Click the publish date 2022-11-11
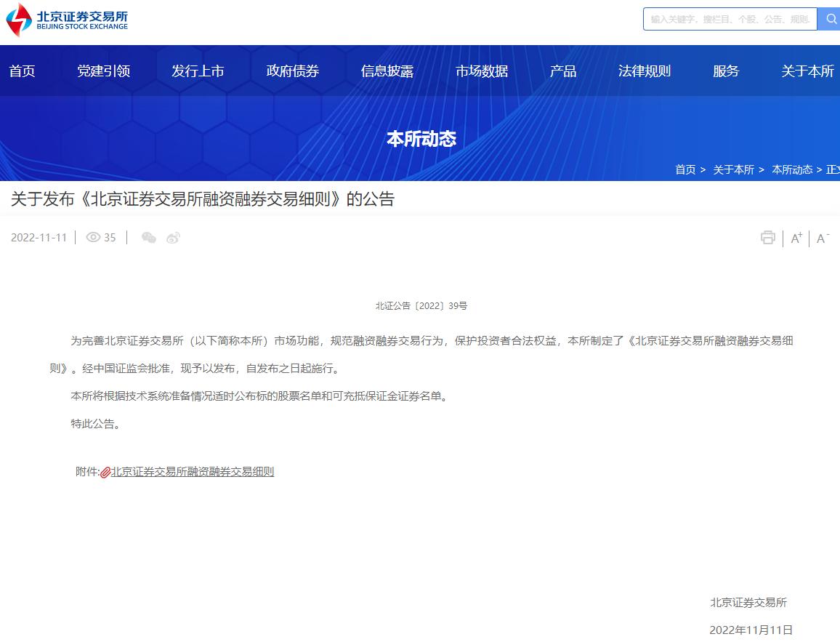Image resolution: width=840 pixels, height=642 pixels. [x=39, y=238]
